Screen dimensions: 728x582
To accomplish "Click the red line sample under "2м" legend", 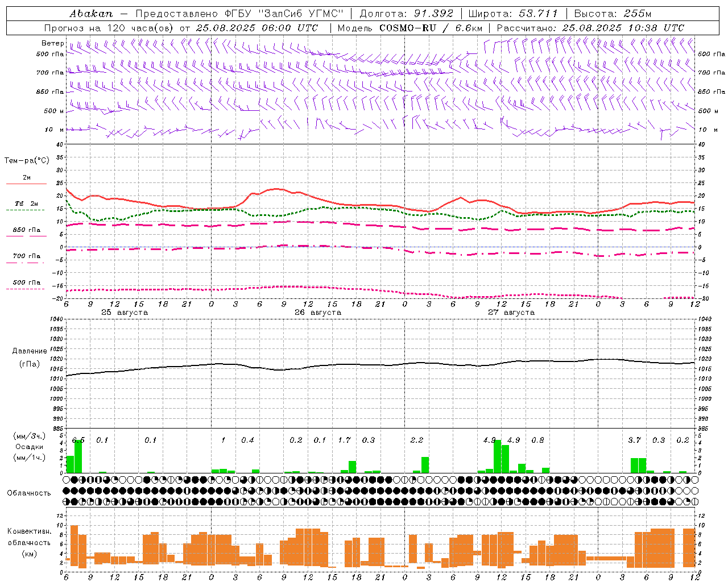I will [27, 184].
